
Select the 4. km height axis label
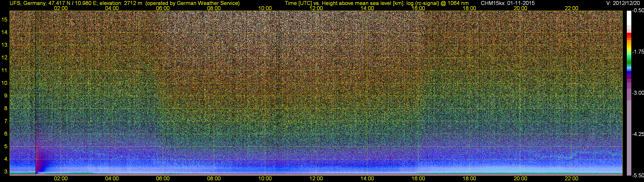(6, 159)
